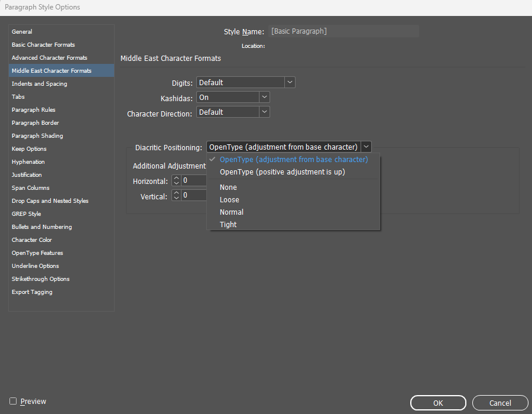Image resolution: width=532 pixels, height=414 pixels.
Task: Choose None diacritic positioning option
Action: [x=228, y=187]
